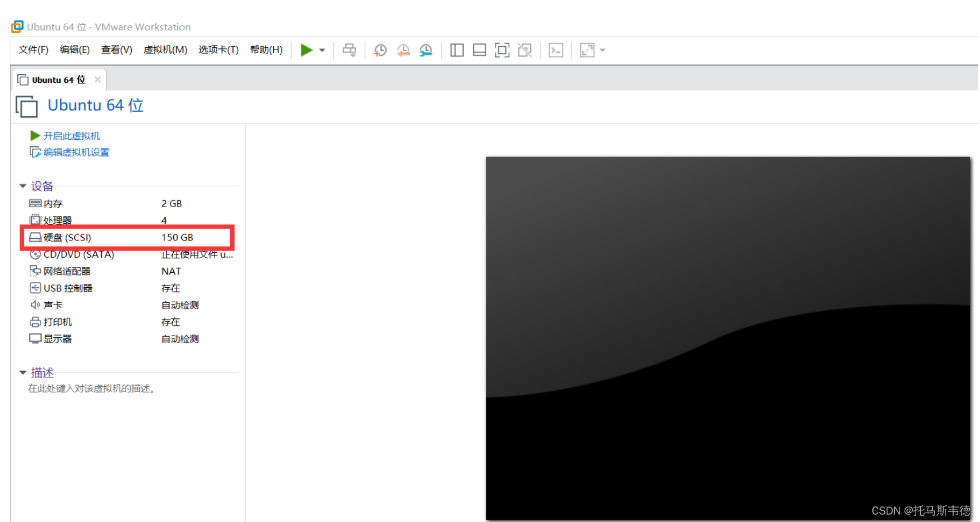Click the 自动检测 value for 声卡
This screenshot has width=980, height=522.
tap(180, 305)
